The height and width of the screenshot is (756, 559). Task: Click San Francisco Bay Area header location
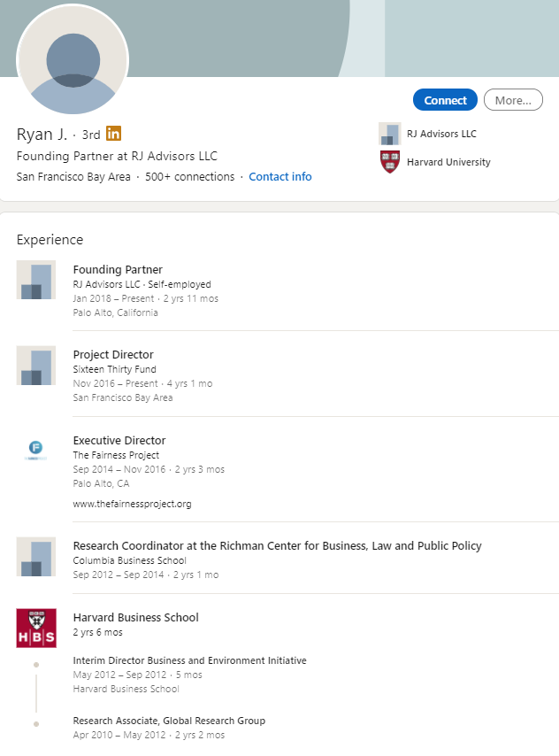tap(73, 177)
